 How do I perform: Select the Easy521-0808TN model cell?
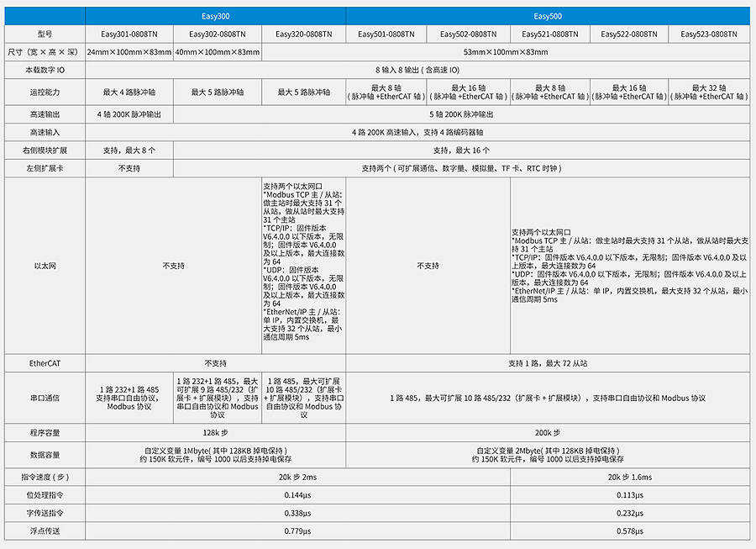tap(550, 34)
